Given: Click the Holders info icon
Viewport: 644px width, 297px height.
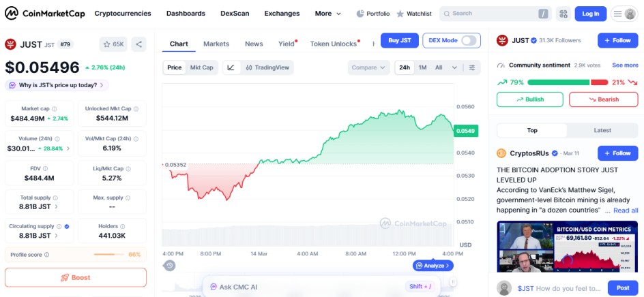Looking at the screenshot, I should point(123,226).
